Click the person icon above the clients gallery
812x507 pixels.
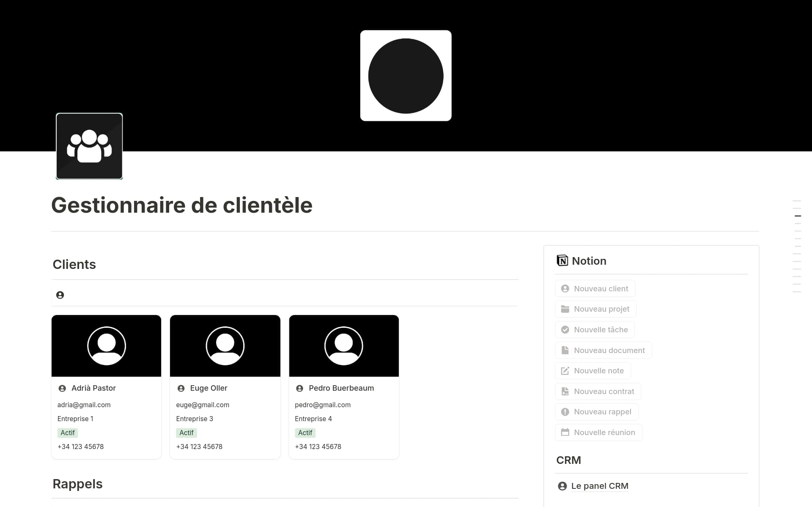coord(60,295)
